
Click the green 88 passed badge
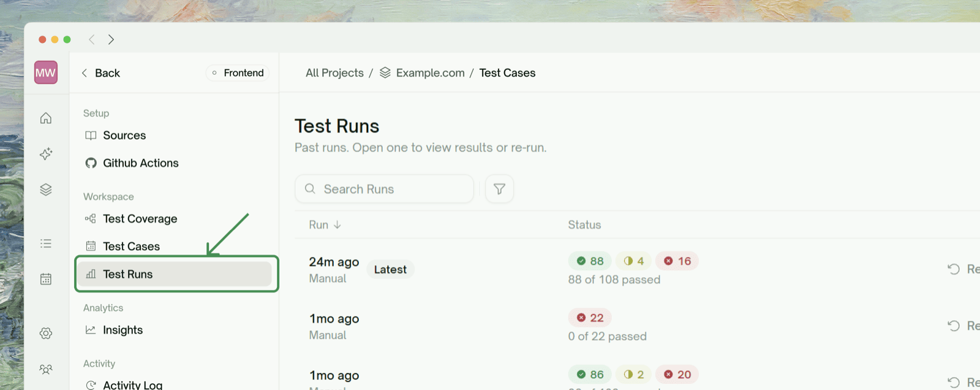click(590, 261)
